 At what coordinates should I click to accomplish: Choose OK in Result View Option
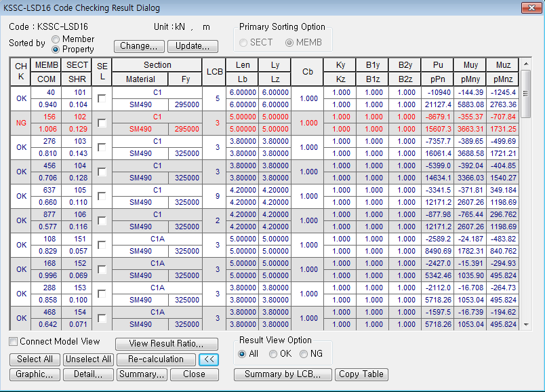273,354
